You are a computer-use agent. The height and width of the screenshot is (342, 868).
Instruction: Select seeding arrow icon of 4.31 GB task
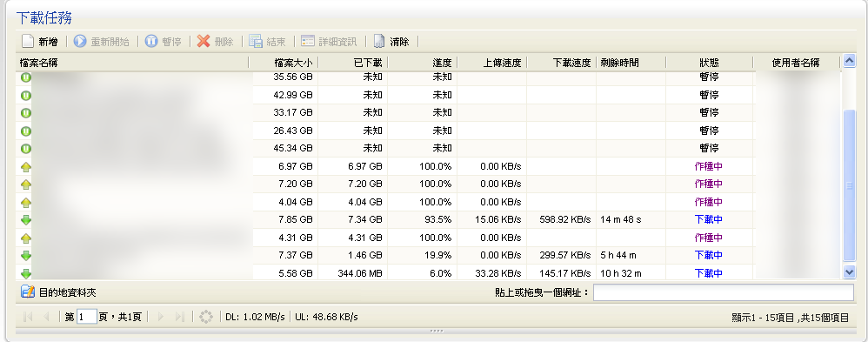[25, 238]
